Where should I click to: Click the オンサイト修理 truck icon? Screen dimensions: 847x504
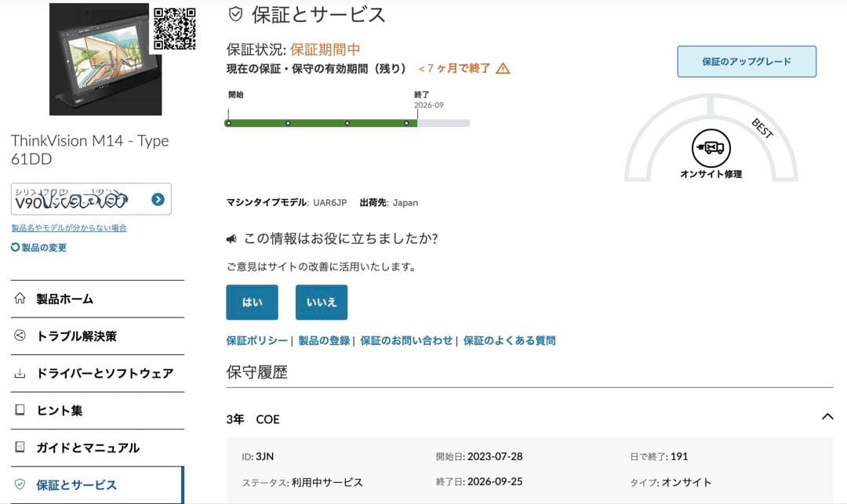click(x=711, y=147)
